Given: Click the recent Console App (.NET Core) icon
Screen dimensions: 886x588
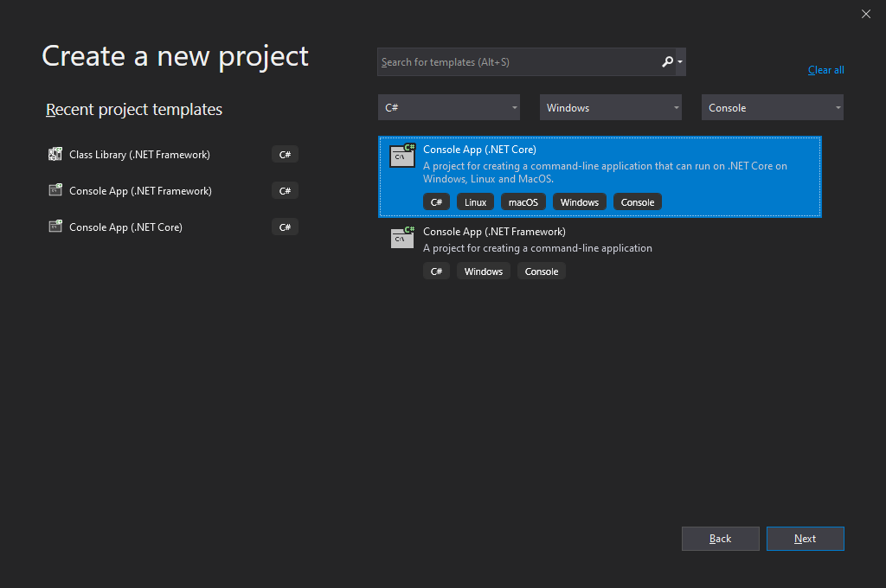Looking at the screenshot, I should pyautogui.click(x=55, y=227).
